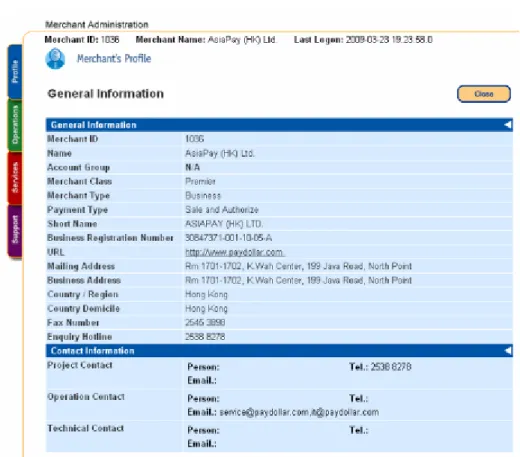Click the Operation Contact email addresses
The image size is (520, 457).
pyautogui.click(x=299, y=413)
